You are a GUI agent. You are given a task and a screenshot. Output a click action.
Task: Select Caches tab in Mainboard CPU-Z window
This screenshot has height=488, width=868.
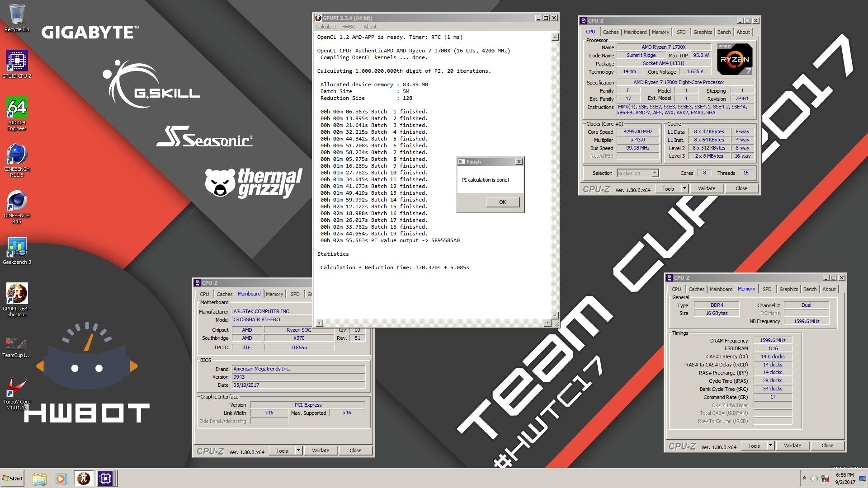pyautogui.click(x=224, y=294)
